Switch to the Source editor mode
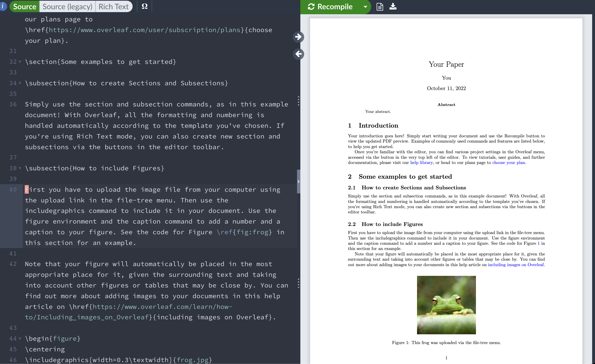 24,6
